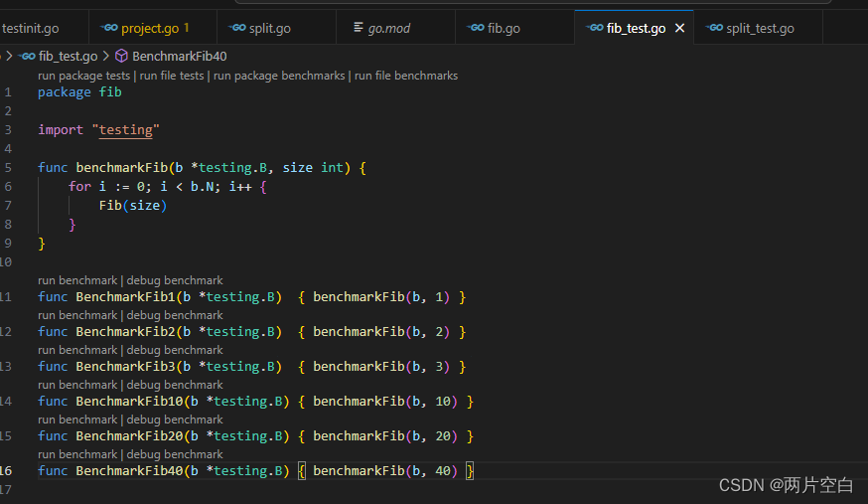868x504 pixels.
Task: Debug benchmark for BenchmarkFib3
Action: tap(175, 350)
